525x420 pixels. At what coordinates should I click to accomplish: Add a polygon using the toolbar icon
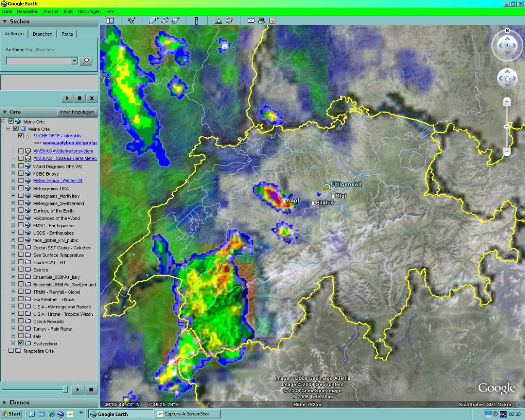point(154,20)
